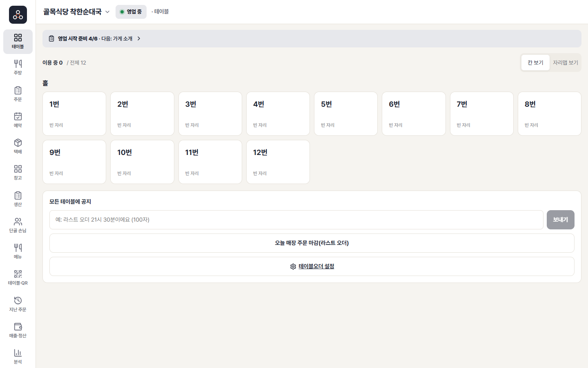Open 단골 손님 people icon
This screenshot has width=588, height=368.
point(18,225)
